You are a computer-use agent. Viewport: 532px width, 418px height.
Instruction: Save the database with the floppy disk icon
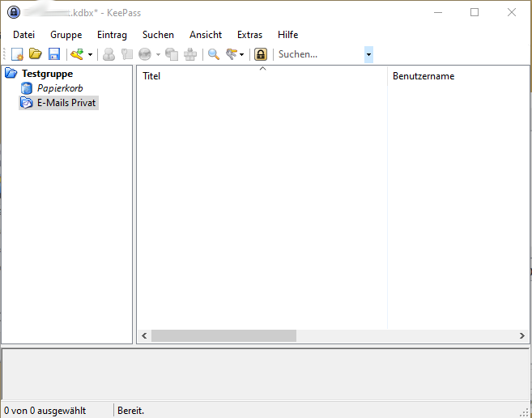54,54
